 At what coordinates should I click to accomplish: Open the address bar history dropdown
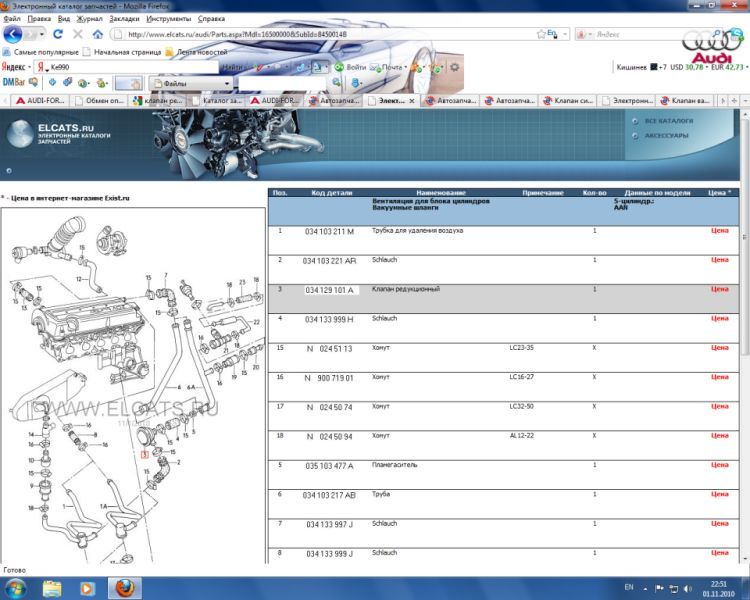click(565, 34)
